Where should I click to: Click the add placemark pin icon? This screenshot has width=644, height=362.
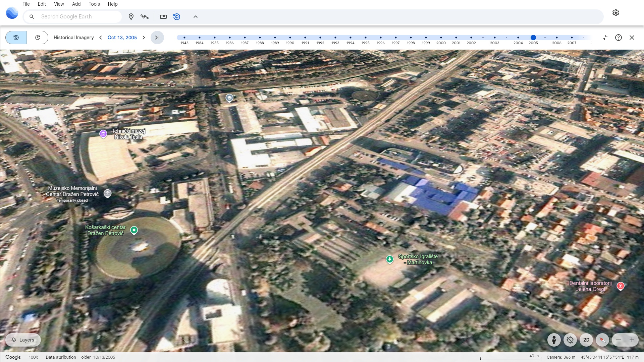[131, 17]
